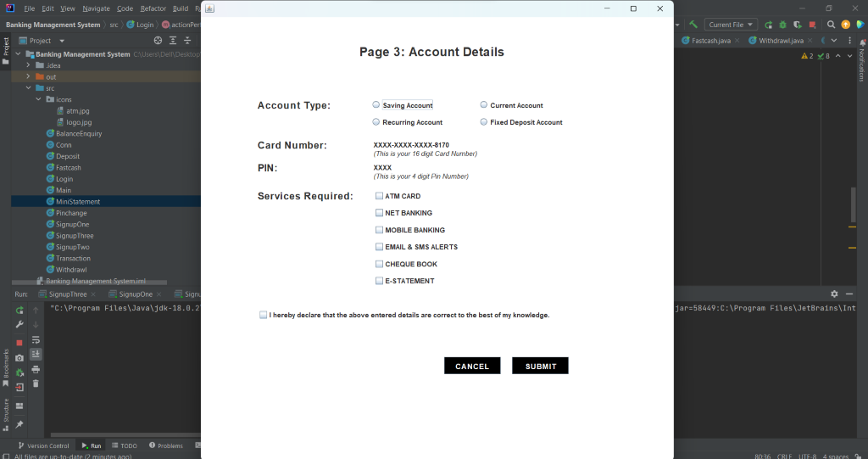Open the Refactor menu

(x=153, y=8)
